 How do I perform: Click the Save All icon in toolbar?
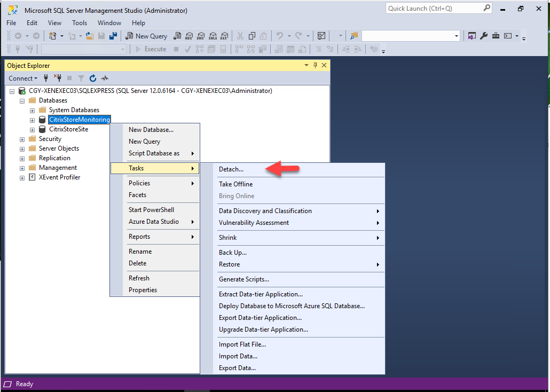113,36
